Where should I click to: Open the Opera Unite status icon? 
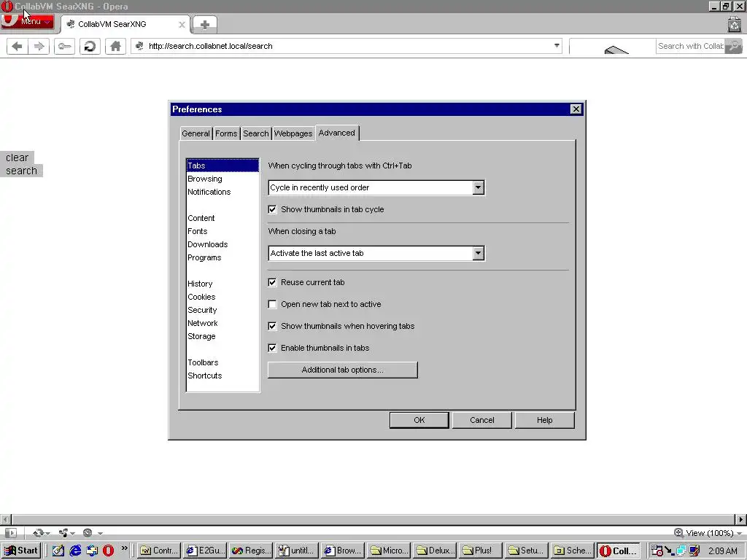63,533
